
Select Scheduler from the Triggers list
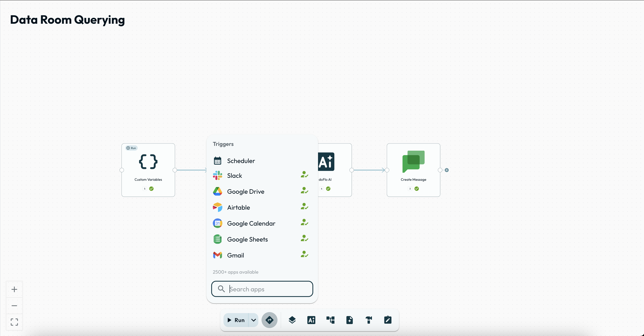(241, 161)
